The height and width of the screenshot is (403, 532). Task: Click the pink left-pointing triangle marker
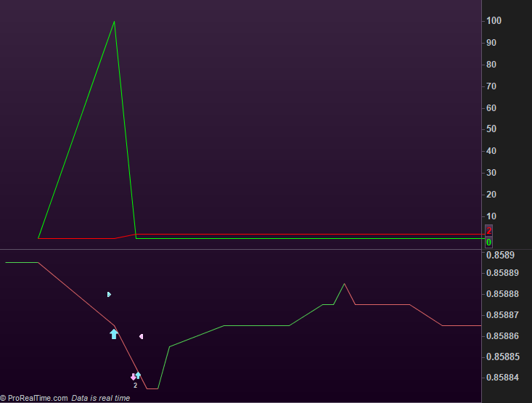pyautogui.click(x=141, y=336)
